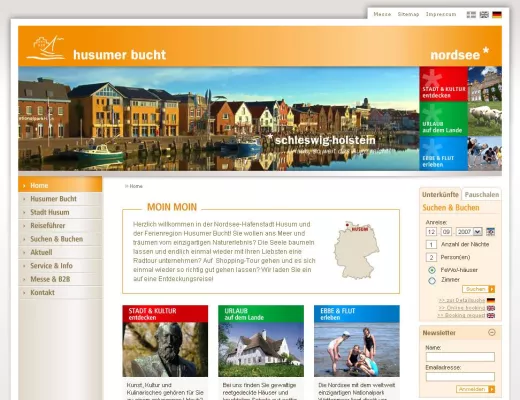Open Home in the left menu
This screenshot has height=400, width=520.
tap(60, 185)
